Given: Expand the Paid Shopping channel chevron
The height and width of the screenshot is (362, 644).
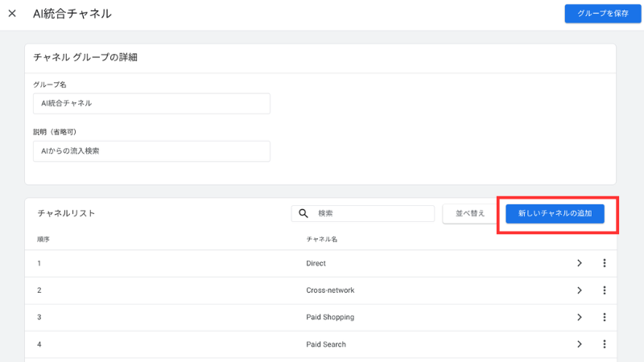Looking at the screenshot, I should point(579,317).
